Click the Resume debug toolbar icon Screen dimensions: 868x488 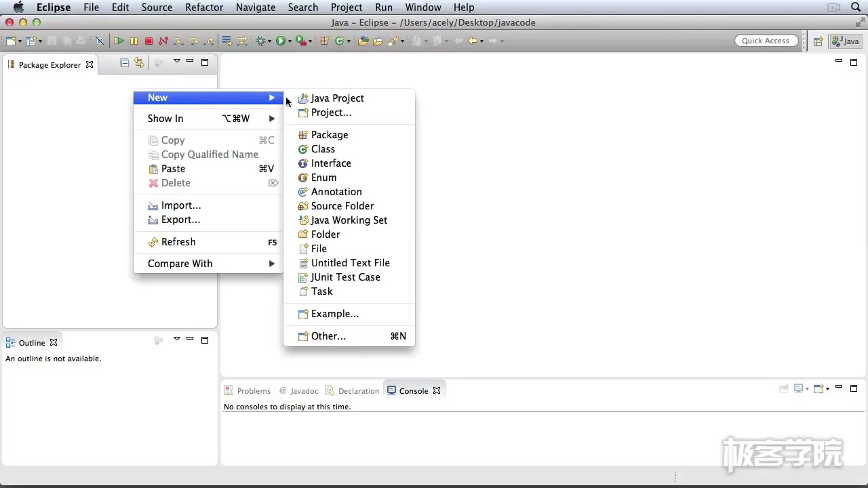(x=119, y=41)
